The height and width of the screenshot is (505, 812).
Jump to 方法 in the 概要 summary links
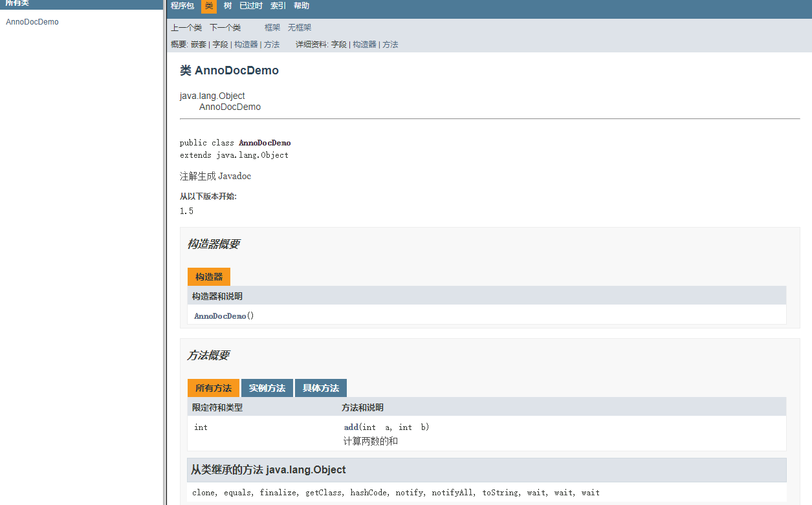pyautogui.click(x=272, y=45)
